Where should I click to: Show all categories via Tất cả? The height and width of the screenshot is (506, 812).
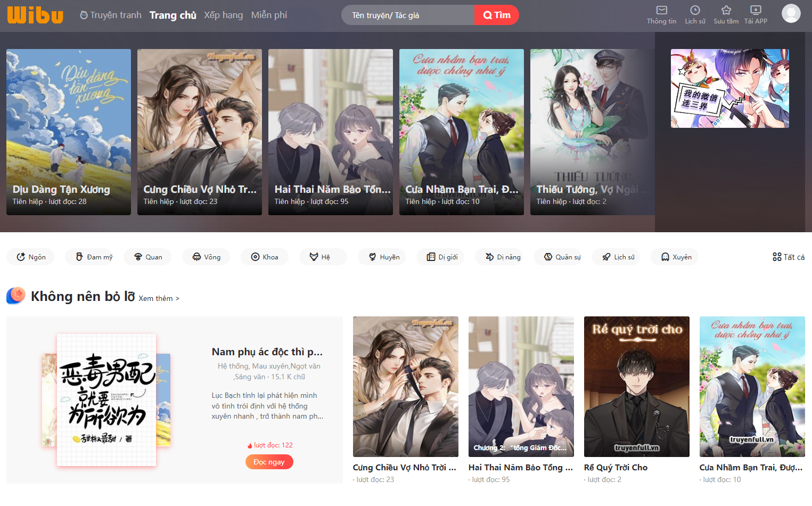point(789,257)
